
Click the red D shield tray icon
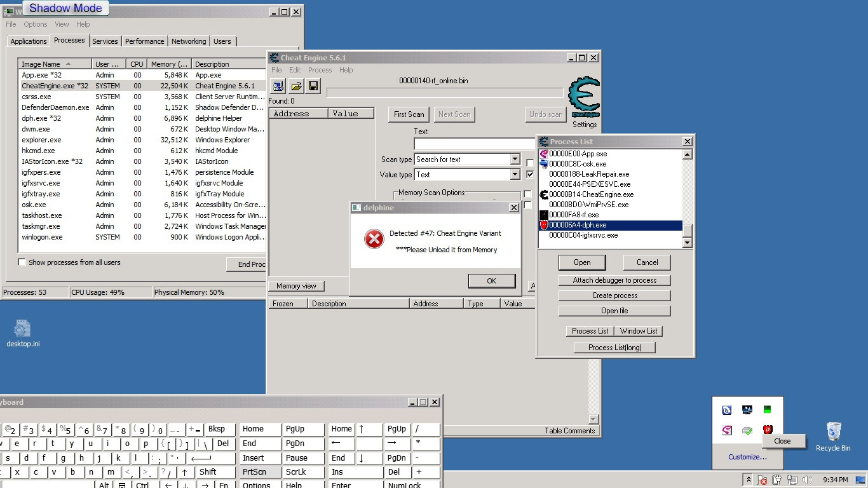click(768, 430)
